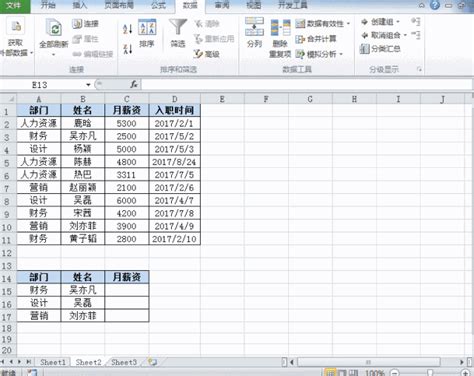
Task: Click Edit Links (编辑链接)
Action: tap(93, 54)
